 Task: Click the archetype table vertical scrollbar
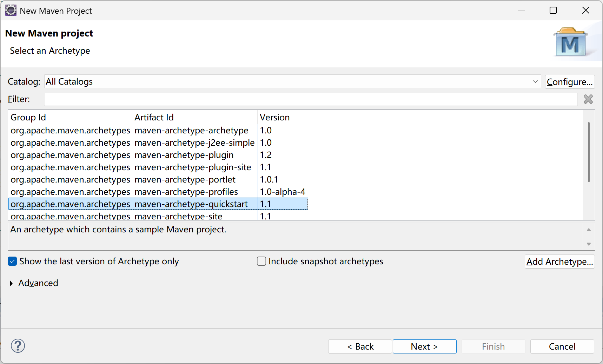click(x=589, y=152)
